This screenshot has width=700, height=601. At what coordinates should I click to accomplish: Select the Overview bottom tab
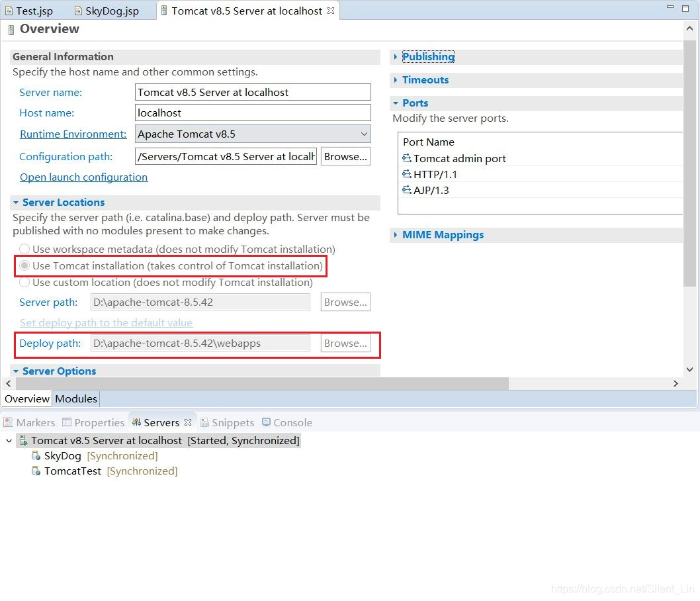point(26,398)
